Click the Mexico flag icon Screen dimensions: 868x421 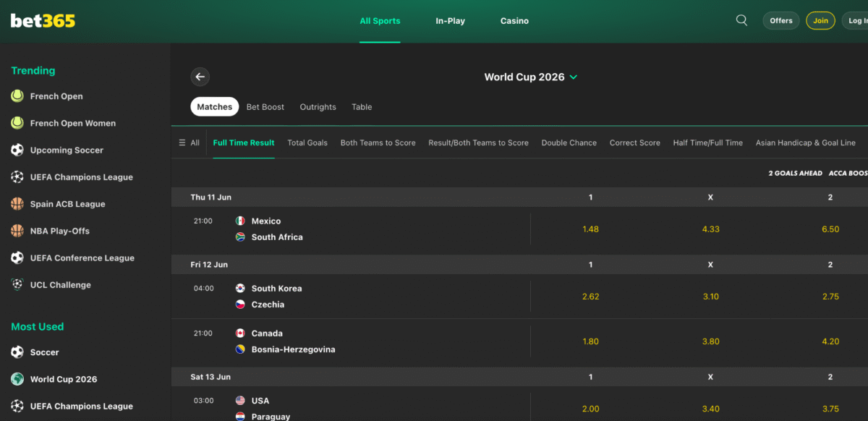tap(240, 221)
